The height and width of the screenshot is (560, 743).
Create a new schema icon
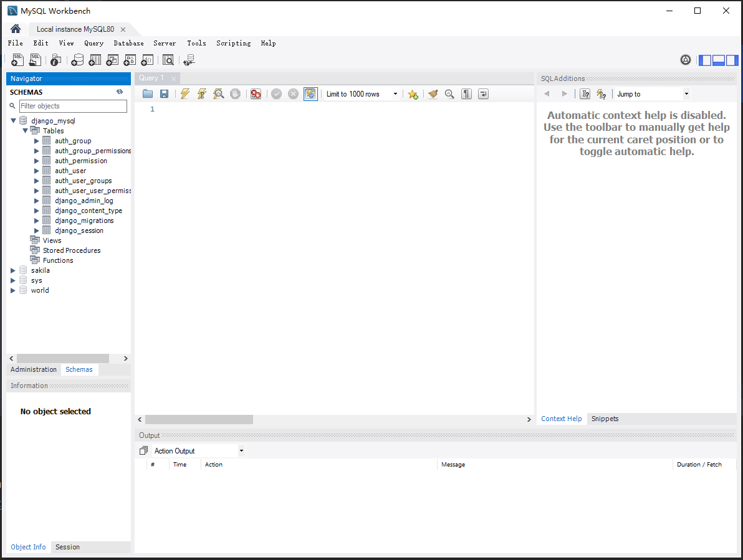77,60
